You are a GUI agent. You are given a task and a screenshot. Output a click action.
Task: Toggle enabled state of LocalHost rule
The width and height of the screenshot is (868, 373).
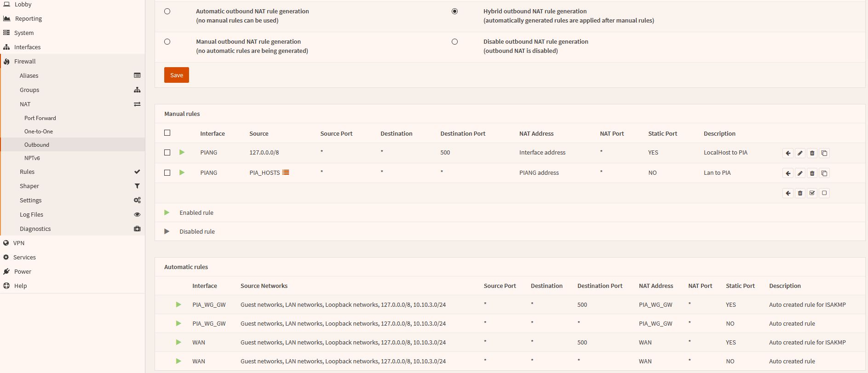pyautogui.click(x=182, y=152)
